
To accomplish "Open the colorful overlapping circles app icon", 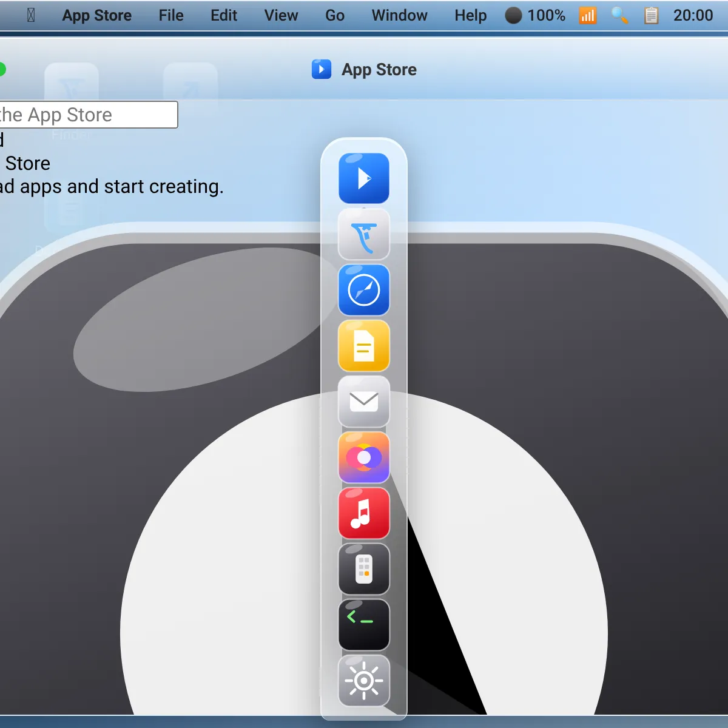I will click(x=364, y=457).
